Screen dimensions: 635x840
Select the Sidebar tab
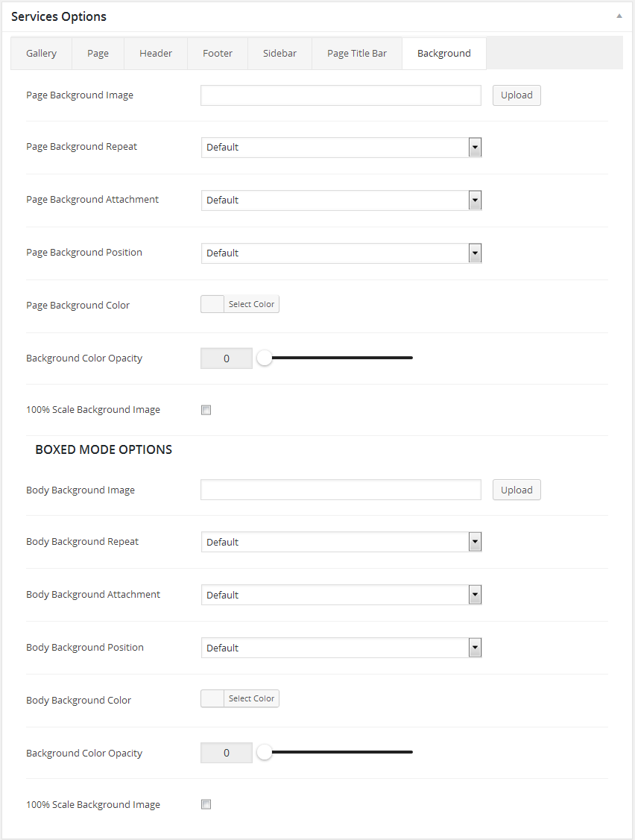tap(279, 54)
